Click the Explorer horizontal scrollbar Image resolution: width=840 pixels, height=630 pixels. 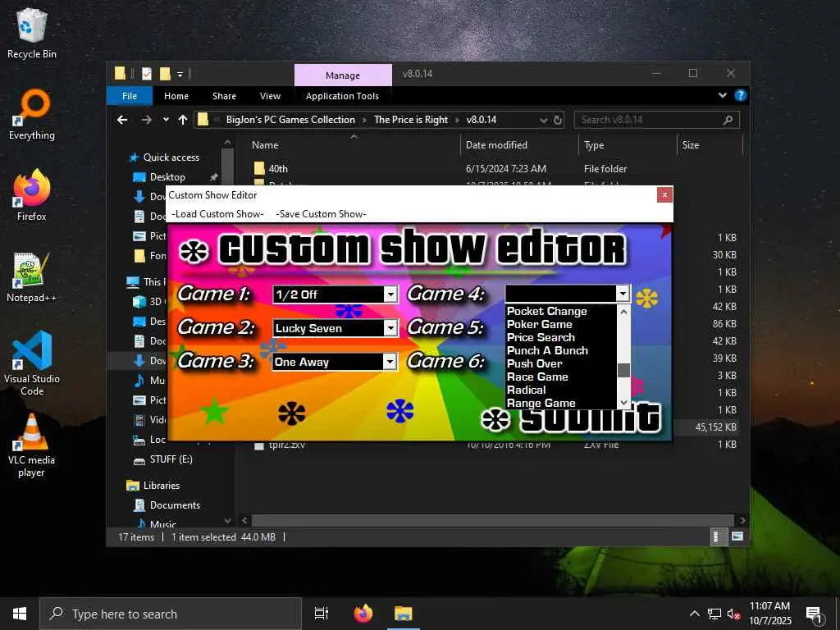[x=492, y=520]
